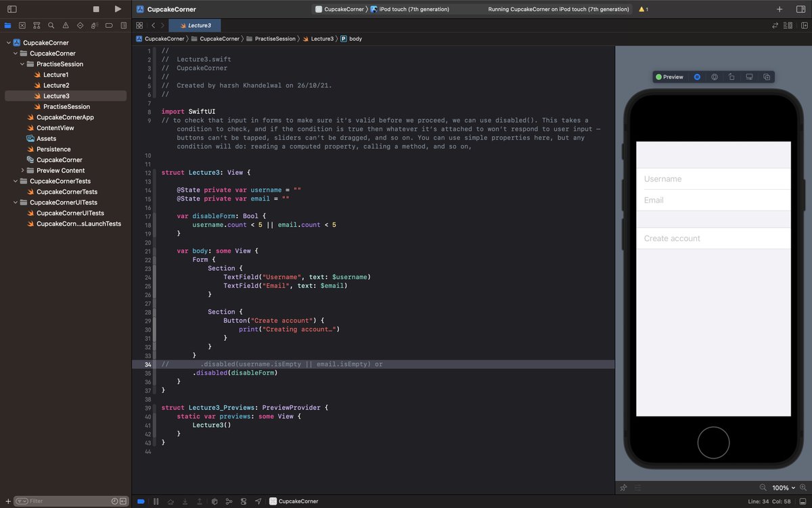The height and width of the screenshot is (508, 812).
Task: Open the View Debugger with the cube icon
Action: click(x=214, y=501)
